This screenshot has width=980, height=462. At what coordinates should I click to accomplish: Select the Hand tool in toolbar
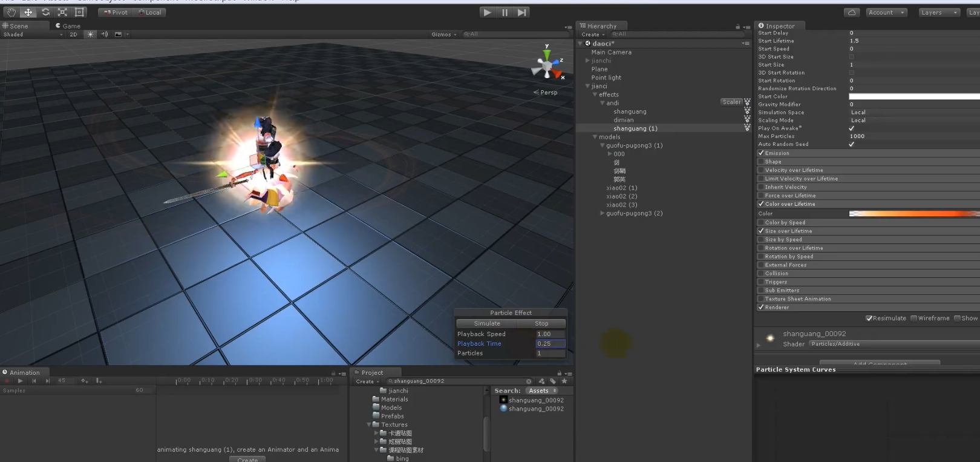pyautogui.click(x=11, y=12)
